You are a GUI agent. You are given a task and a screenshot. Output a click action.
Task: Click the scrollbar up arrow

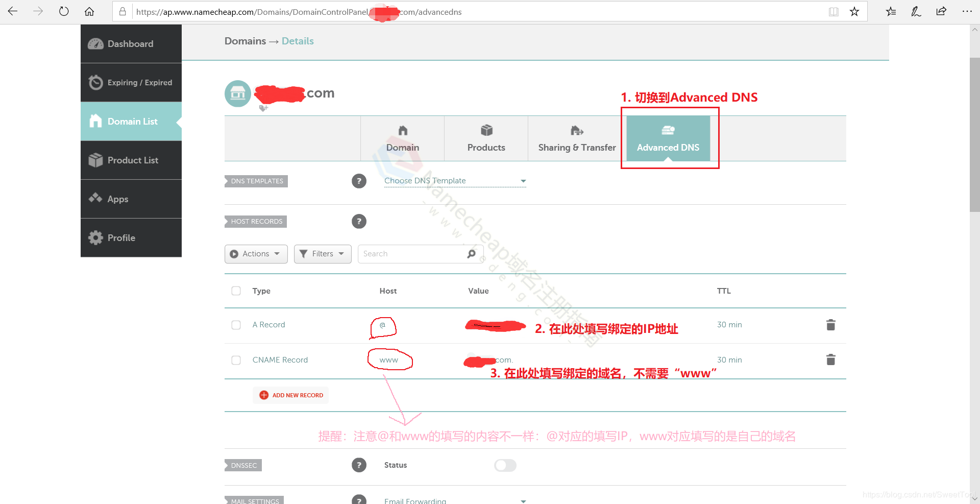[974, 30]
